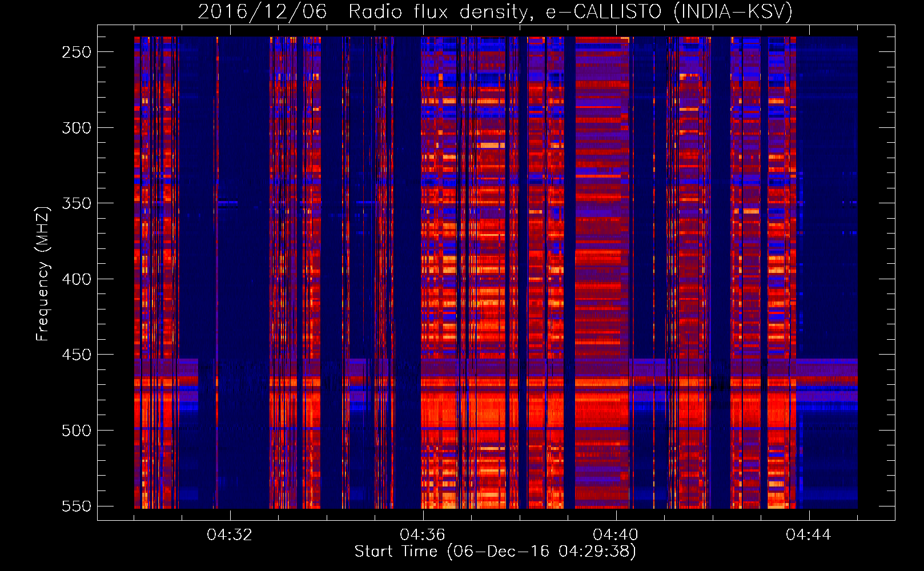Click the 300 frequency tick label
924x571 pixels.
(77, 128)
